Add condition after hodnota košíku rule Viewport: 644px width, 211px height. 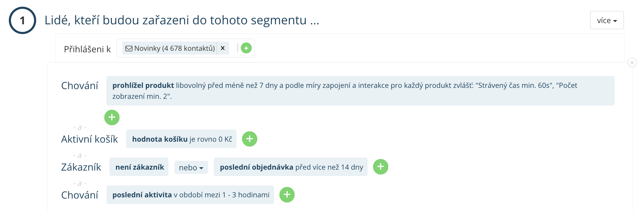coord(250,139)
